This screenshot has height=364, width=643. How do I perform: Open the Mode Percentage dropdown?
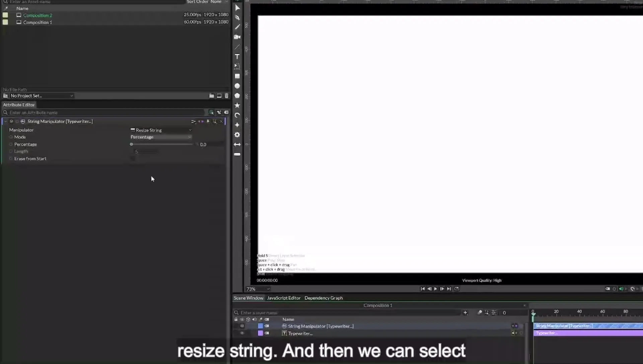[161, 137]
